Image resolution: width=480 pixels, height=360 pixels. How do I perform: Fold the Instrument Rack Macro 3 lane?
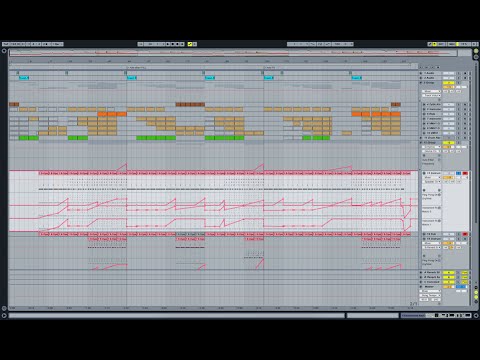click(439, 208)
